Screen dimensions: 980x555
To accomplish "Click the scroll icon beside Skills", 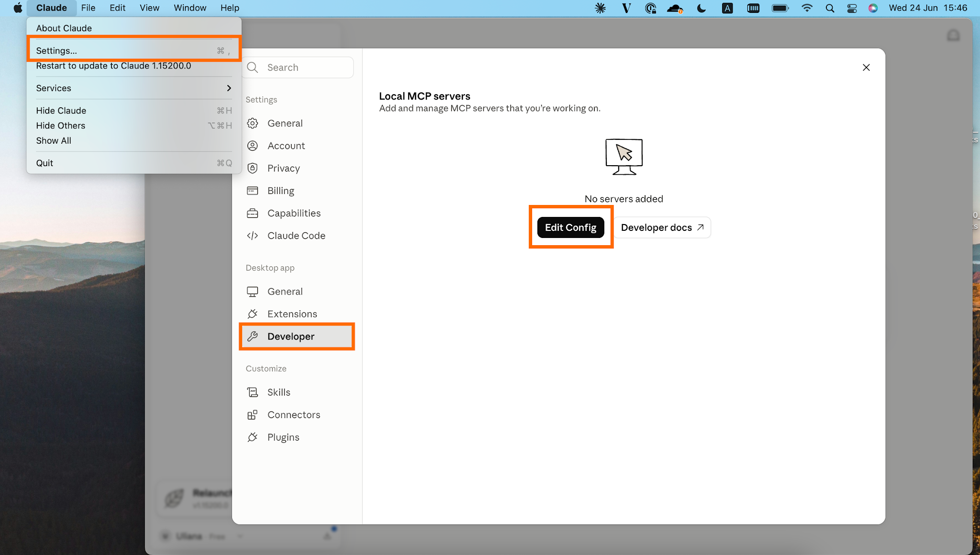I will (252, 392).
